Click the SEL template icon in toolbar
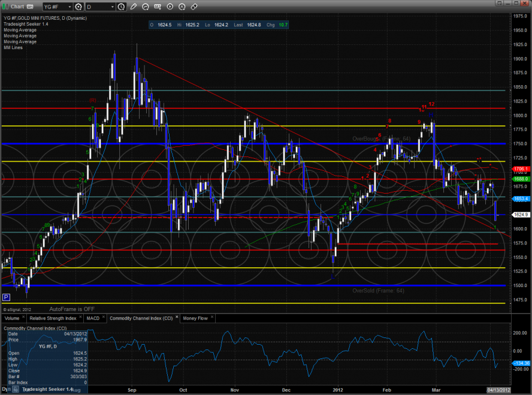This screenshot has height=395, width=532. (158, 7)
